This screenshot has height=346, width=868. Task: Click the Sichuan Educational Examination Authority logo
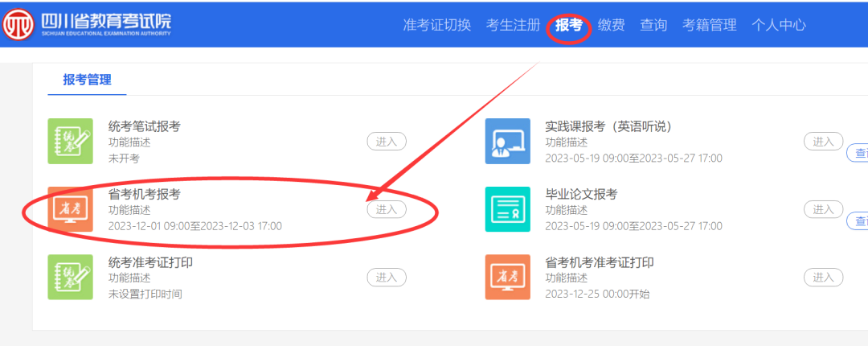(18, 24)
